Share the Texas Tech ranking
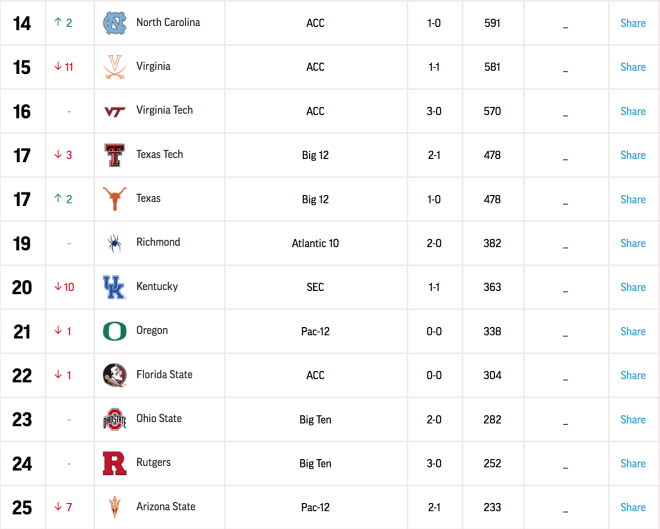Image resolution: width=660 pixels, height=529 pixels. [633, 155]
